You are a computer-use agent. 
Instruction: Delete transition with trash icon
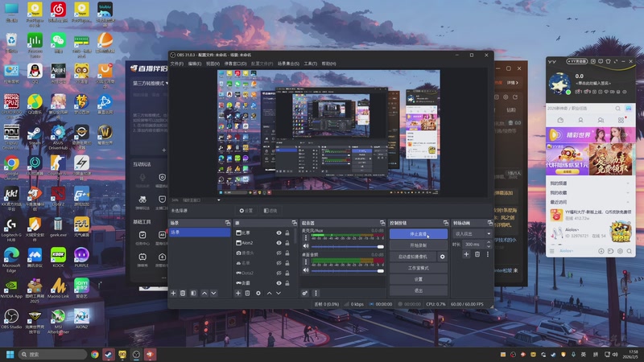pyautogui.click(x=477, y=254)
